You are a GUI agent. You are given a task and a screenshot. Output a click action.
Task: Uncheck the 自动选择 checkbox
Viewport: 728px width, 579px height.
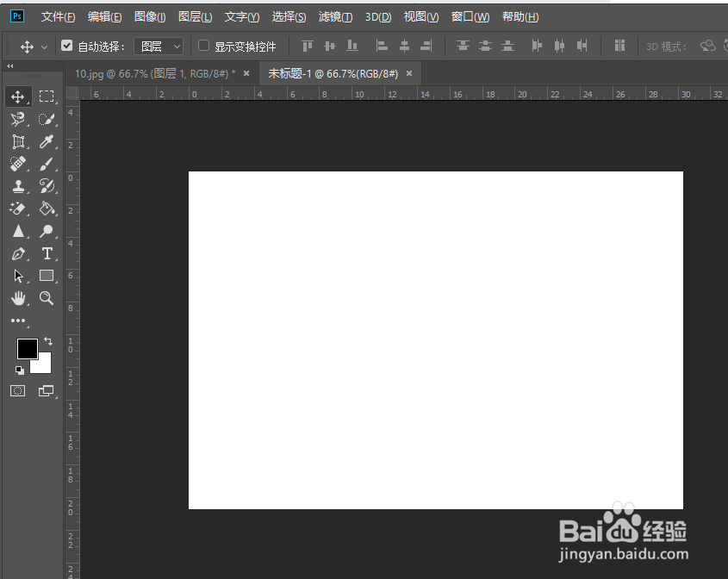pos(67,46)
